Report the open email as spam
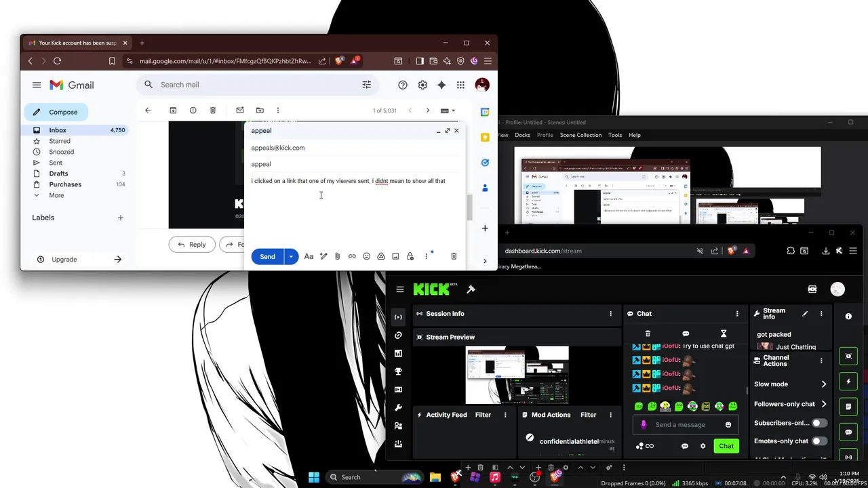The height and width of the screenshot is (488, 868). [193, 110]
